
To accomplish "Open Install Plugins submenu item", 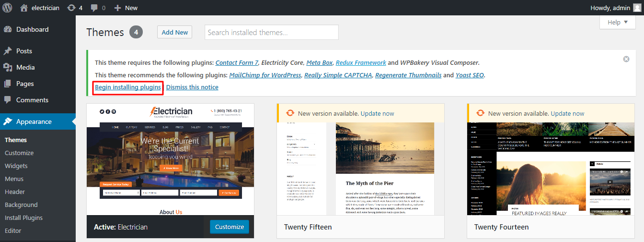I will [23, 218].
